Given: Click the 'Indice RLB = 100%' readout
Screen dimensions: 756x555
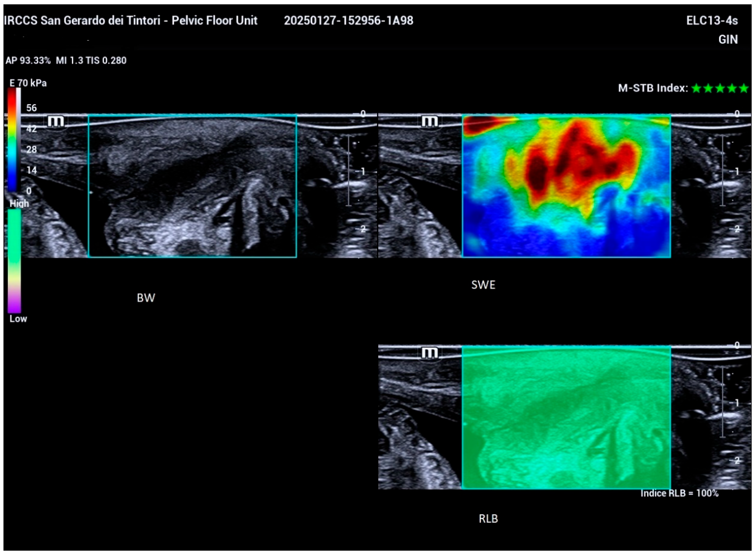Looking at the screenshot, I should (679, 493).
